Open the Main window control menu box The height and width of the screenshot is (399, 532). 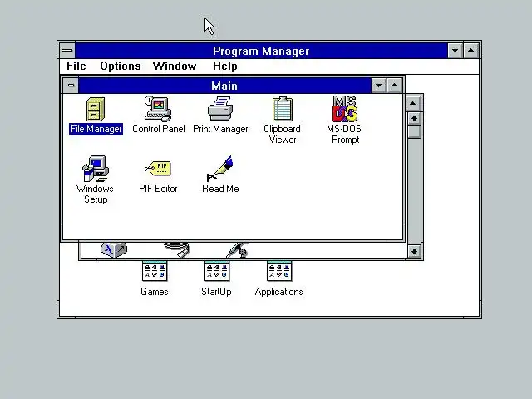(71, 85)
